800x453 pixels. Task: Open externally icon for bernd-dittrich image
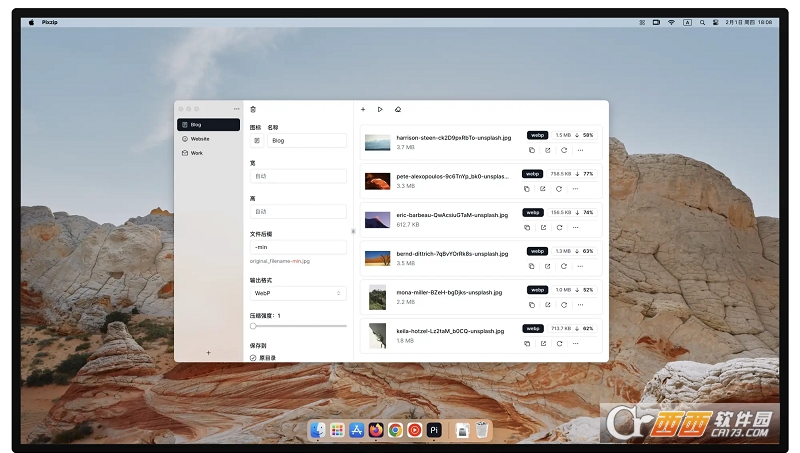click(547, 266)
